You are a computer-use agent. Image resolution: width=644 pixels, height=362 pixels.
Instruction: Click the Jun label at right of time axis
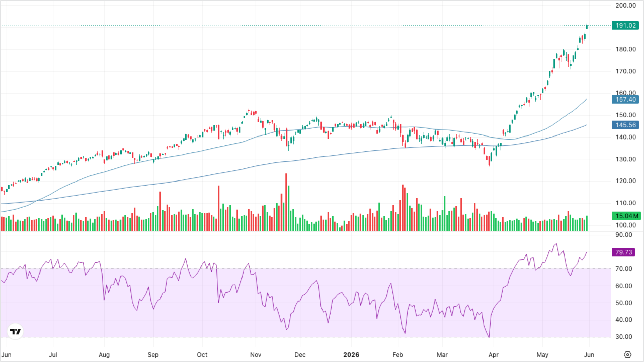point(589,355)
